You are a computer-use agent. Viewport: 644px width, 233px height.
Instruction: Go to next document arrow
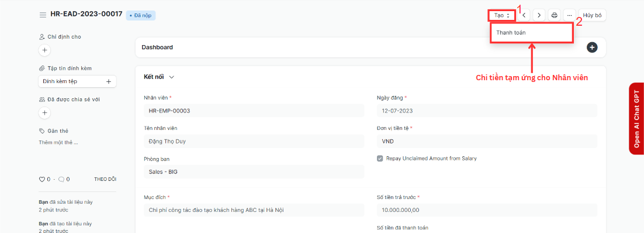(x=539, y=15)
